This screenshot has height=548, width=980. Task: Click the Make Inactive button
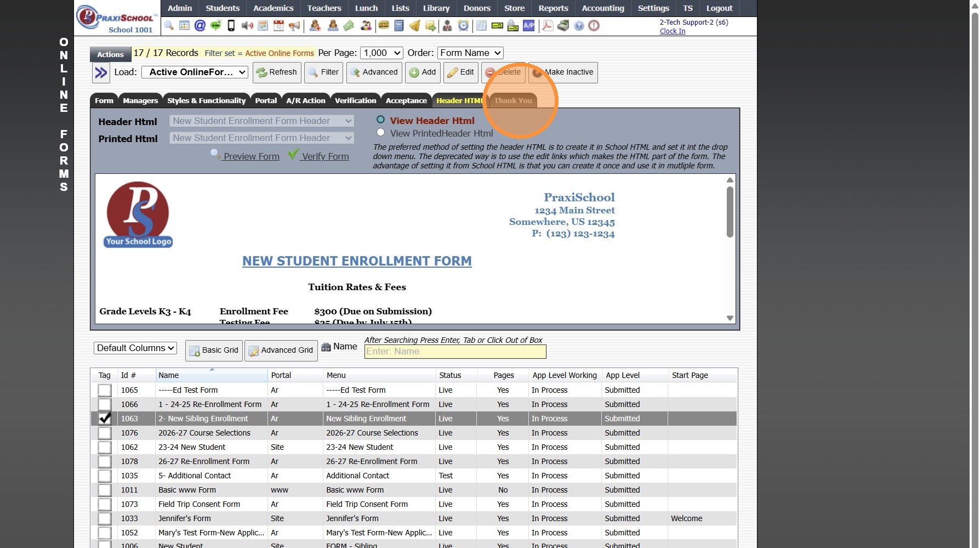pyautogui.click(x=563, y=72)
